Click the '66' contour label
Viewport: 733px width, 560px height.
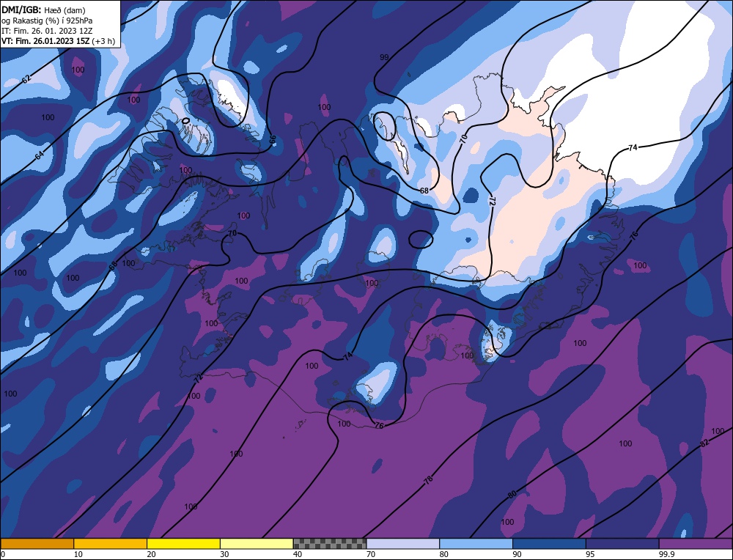[x=273, y=139]
